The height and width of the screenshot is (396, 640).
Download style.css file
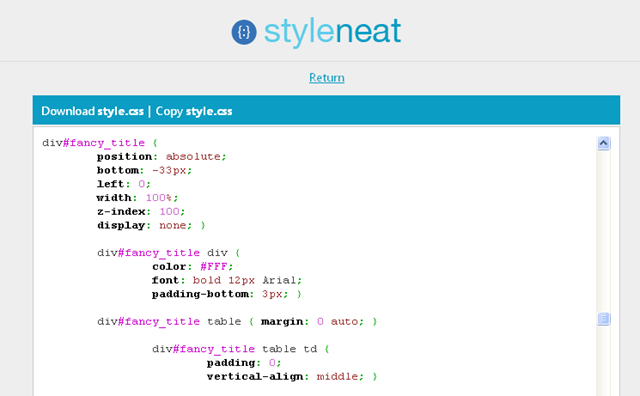[x=93, y=111]
